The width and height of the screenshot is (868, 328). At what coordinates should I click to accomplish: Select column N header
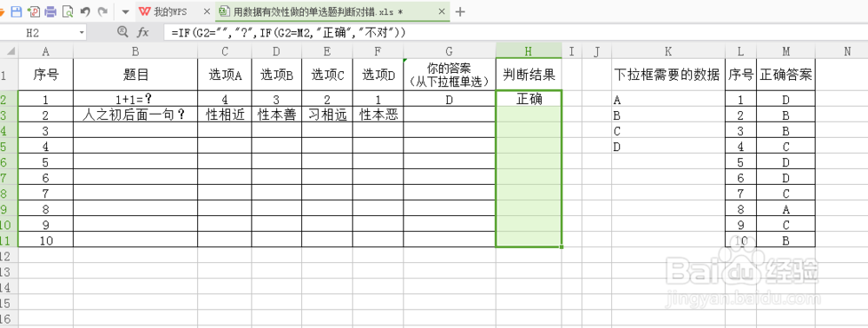[x=847, y=51]
